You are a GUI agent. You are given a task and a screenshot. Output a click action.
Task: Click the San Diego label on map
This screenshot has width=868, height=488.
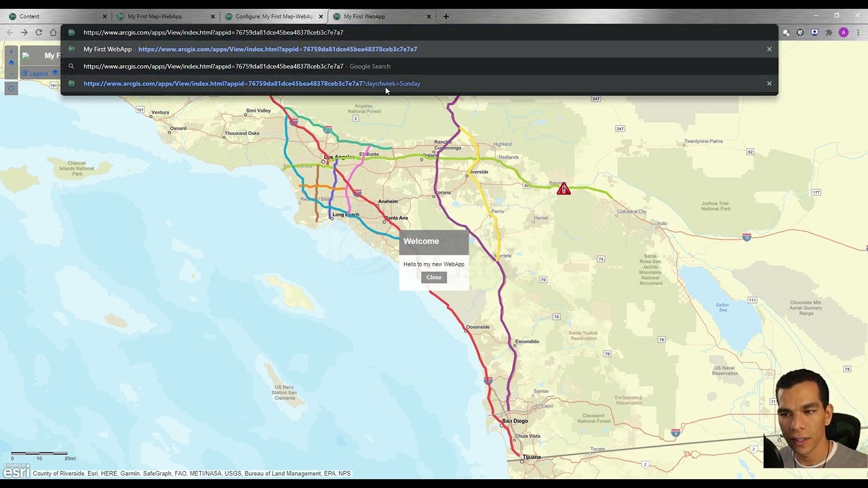coord(515,421)
